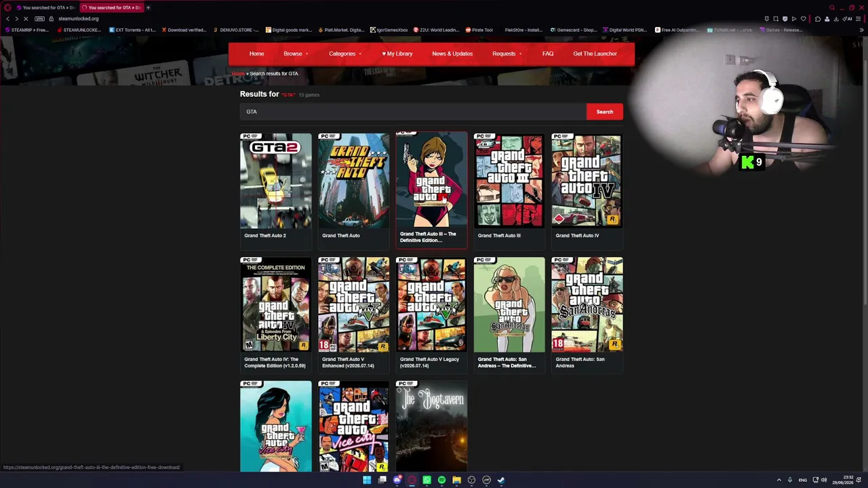Open the Grand Theft Auto IV cover
The image size is (868, 488).
(587, 181)
